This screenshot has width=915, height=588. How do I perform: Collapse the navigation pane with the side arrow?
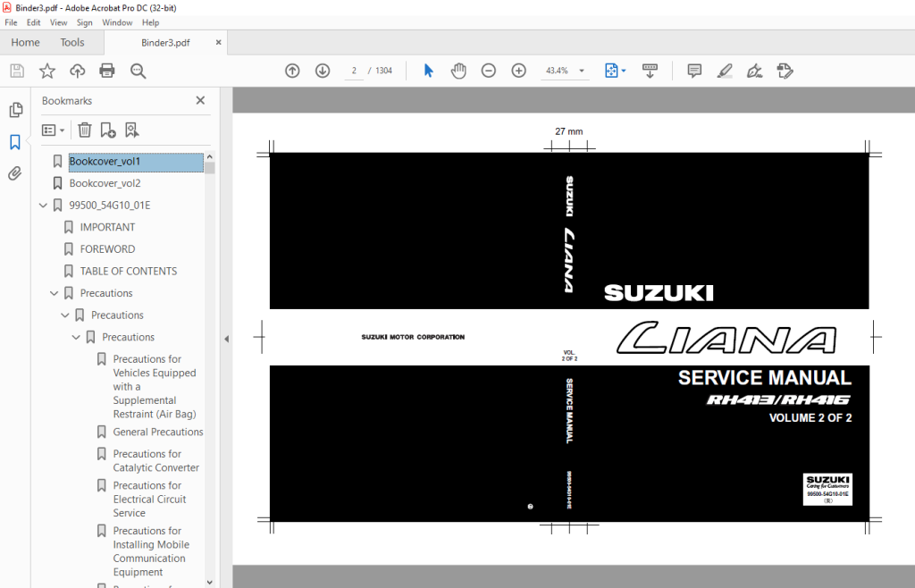click(x=226, y=339)
